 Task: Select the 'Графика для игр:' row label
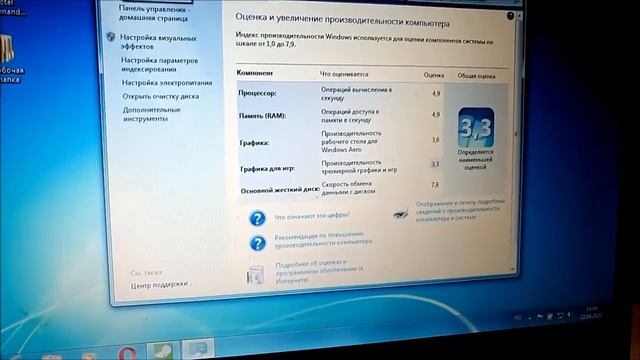267,168
